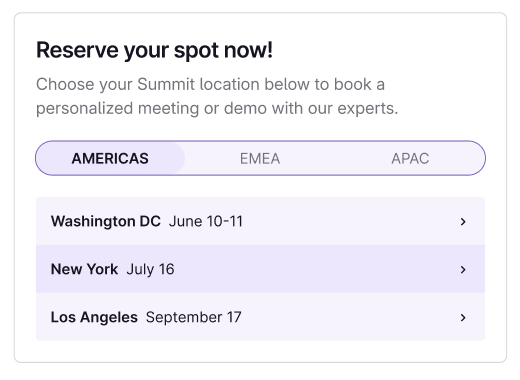The height and width of the screenshot is (380, 520).
Task: Click the Reserve your spot now heading
Action: (x=154, y=50)
